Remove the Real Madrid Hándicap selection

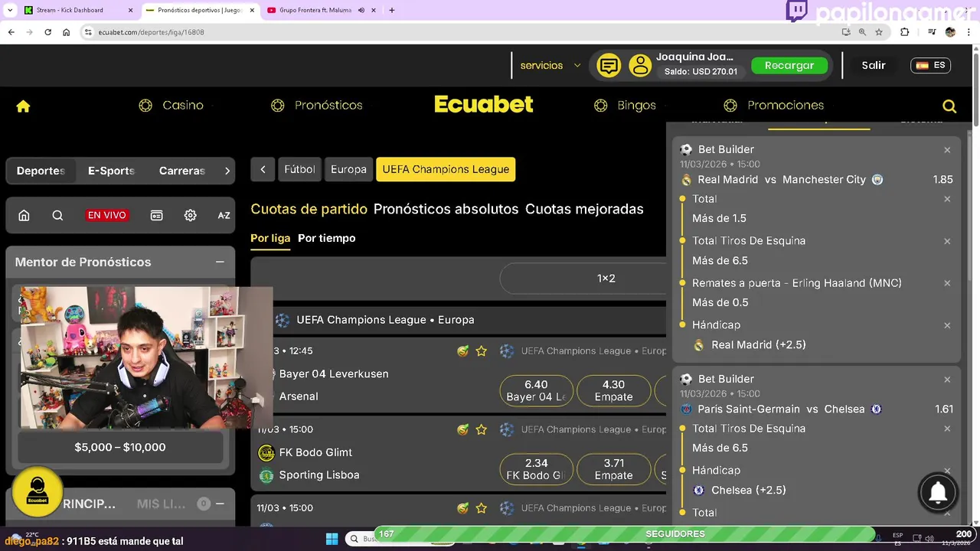tap(947, 325)
